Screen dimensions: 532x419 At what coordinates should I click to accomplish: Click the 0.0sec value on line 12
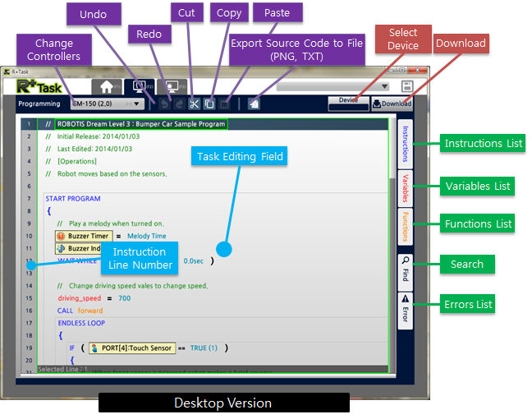(x=194, y=260)
